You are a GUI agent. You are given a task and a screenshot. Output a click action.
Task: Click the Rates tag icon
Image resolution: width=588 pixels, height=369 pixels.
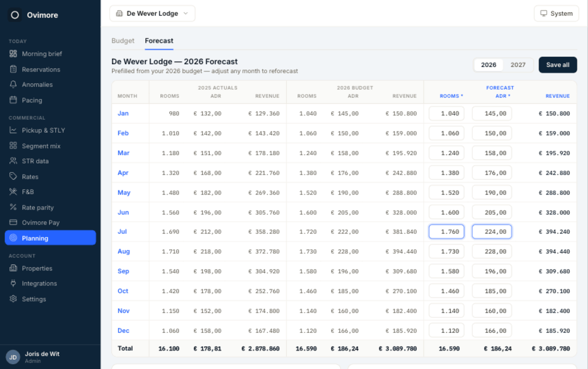point(13,176)
